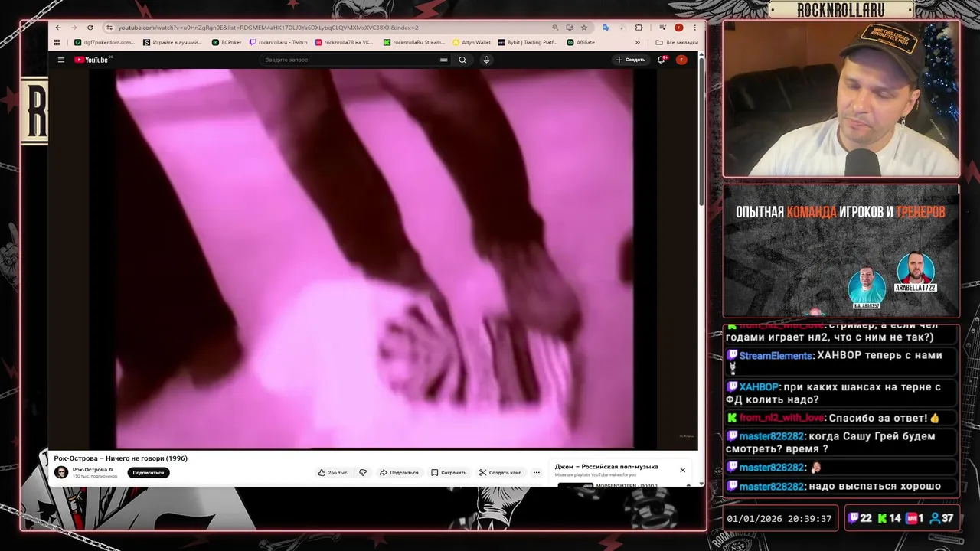Screen dimensions: 980x551
Task: Open the Altyn Wallet bookmark
Action: pos(472,42)
